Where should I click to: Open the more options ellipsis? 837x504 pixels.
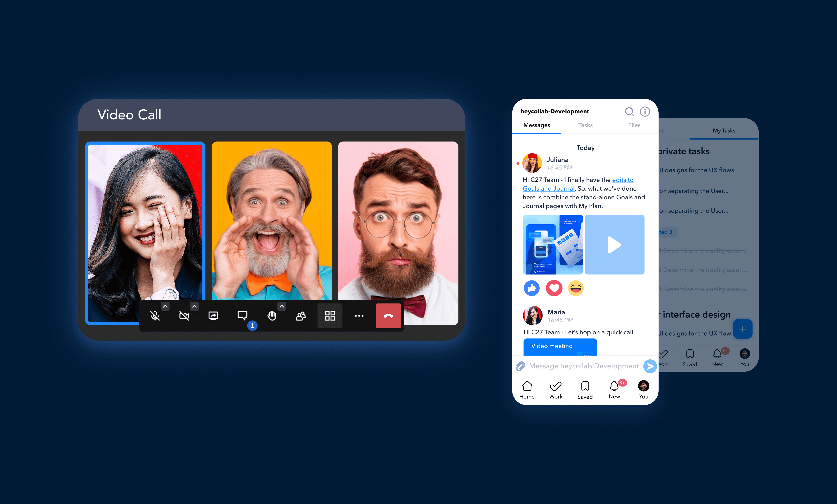(x=359, y=316)
